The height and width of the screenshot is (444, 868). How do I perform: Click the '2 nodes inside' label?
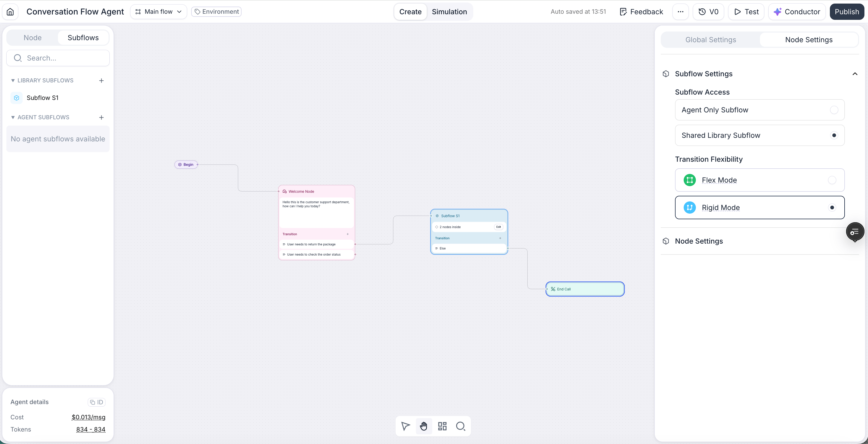coord(450,227)
